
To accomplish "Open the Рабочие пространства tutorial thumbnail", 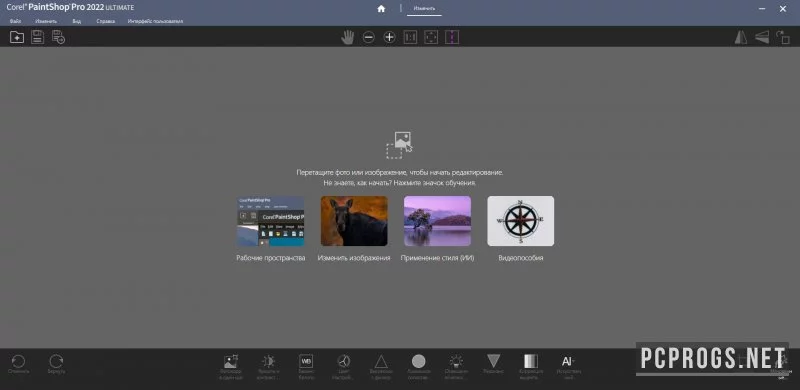I will (270, 221).
